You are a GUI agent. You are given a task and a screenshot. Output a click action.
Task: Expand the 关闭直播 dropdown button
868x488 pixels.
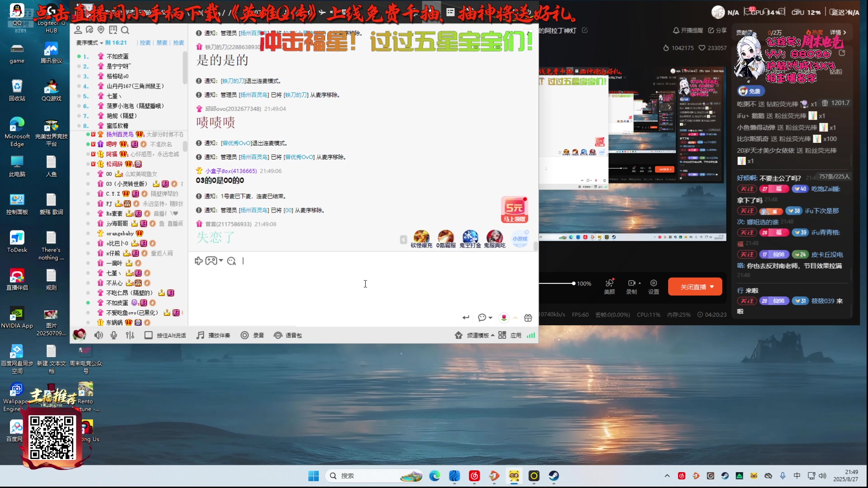(x=712, y=287)
